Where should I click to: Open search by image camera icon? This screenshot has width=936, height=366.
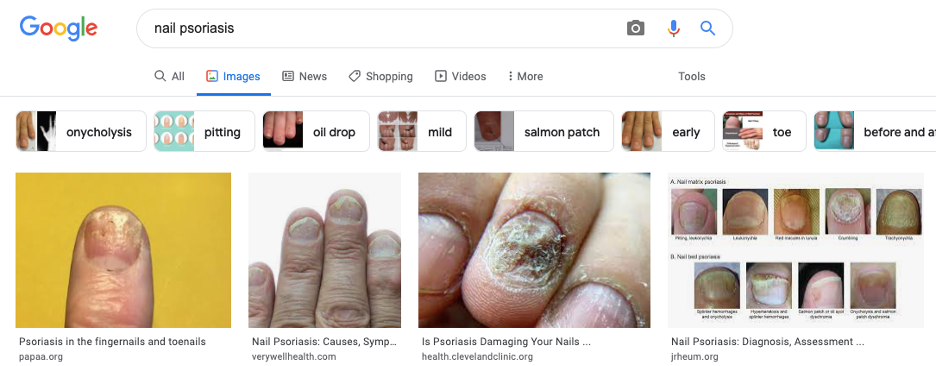pyautogui.click(x=635, y=28)
